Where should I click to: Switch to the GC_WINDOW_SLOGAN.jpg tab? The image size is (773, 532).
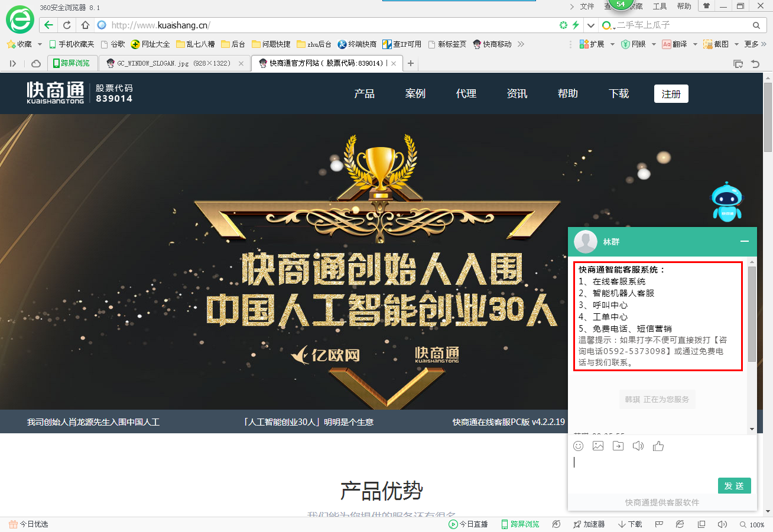coord(173,63)
